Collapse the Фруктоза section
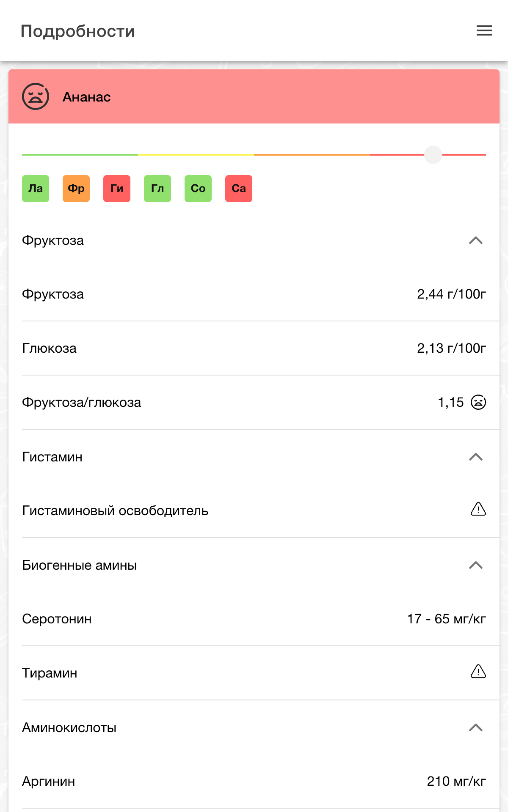The width and height of the screenshot is (508, 812). click(x=476, y=240)
